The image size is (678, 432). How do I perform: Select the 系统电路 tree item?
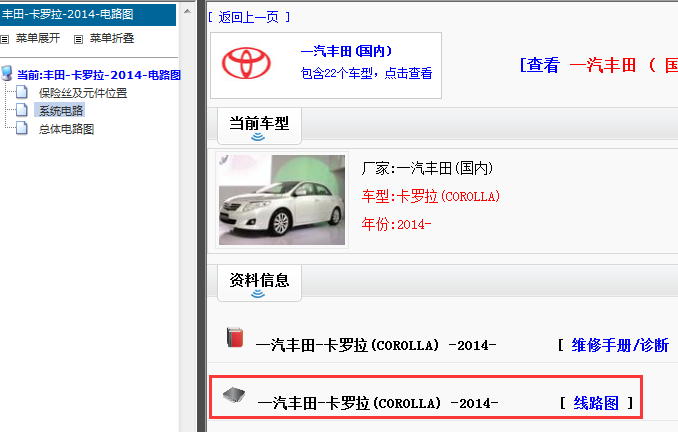(x=61, y=111)
